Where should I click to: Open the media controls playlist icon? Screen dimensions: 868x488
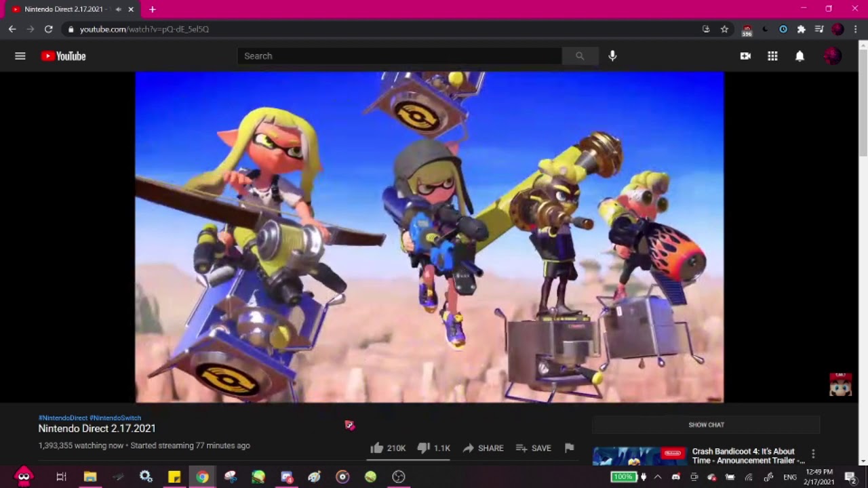tap(819, 29)
